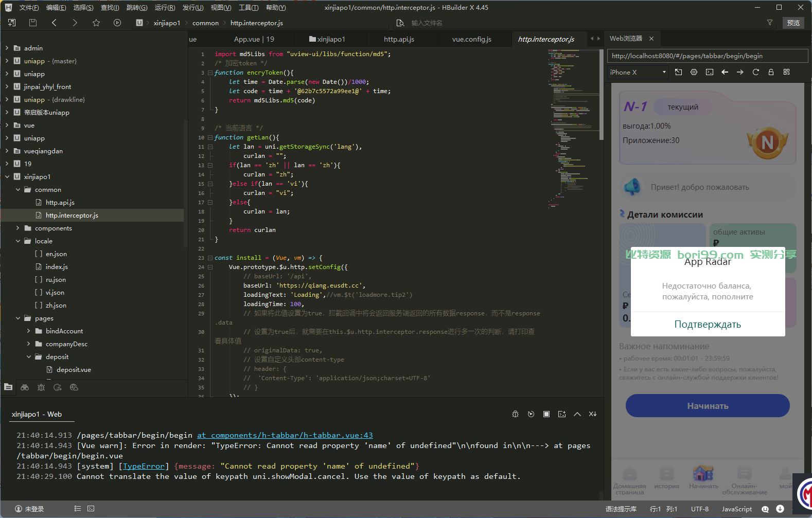The height and width of the screenshot is (518, 812).
Task: Click the star bookmark toolbar icon
Action: (96, 23)
